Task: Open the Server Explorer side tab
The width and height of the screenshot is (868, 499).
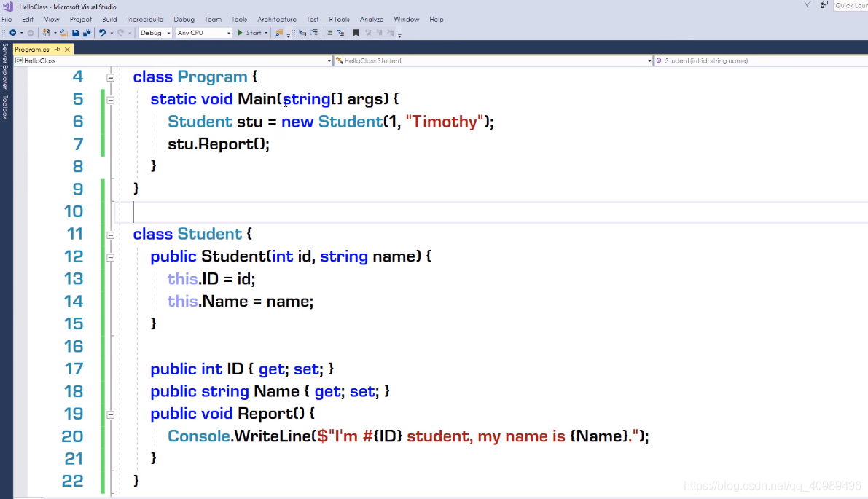Action: pyautogui.click(x=5, y=66)
